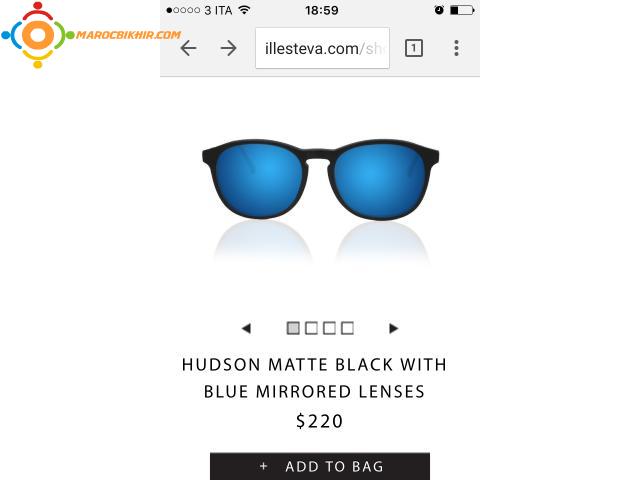
Task: Open the tab switcher showing 1 tab
Action: [x=413, y=48]
